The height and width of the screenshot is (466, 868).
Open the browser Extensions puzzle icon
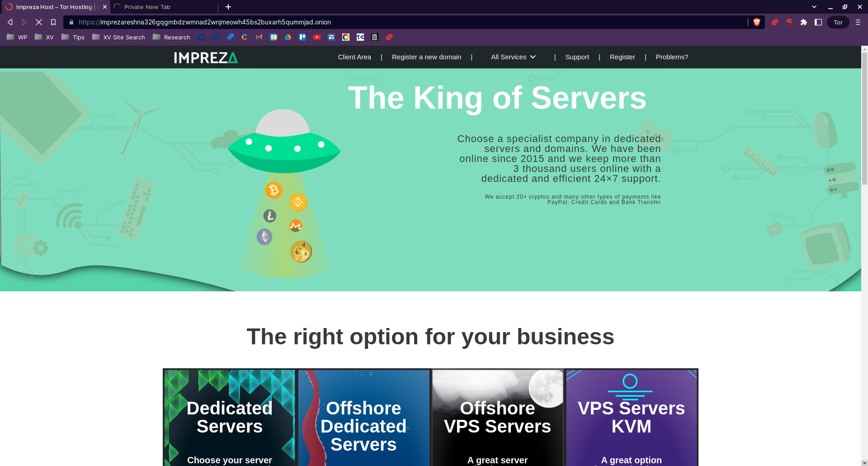(x=804, y=22)
